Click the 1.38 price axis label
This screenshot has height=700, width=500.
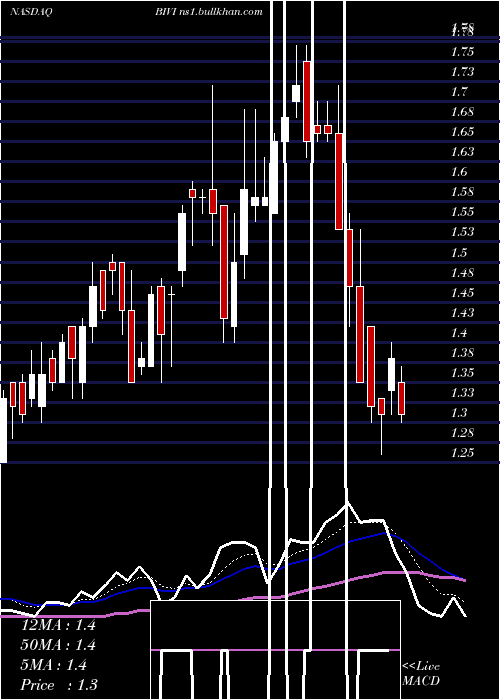point(462,353)
